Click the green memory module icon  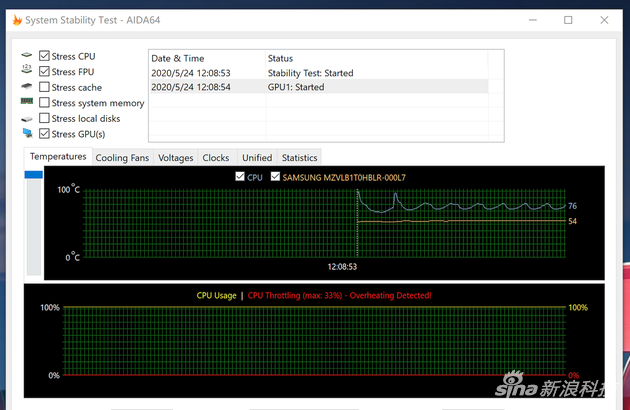(x=27, y=101)
